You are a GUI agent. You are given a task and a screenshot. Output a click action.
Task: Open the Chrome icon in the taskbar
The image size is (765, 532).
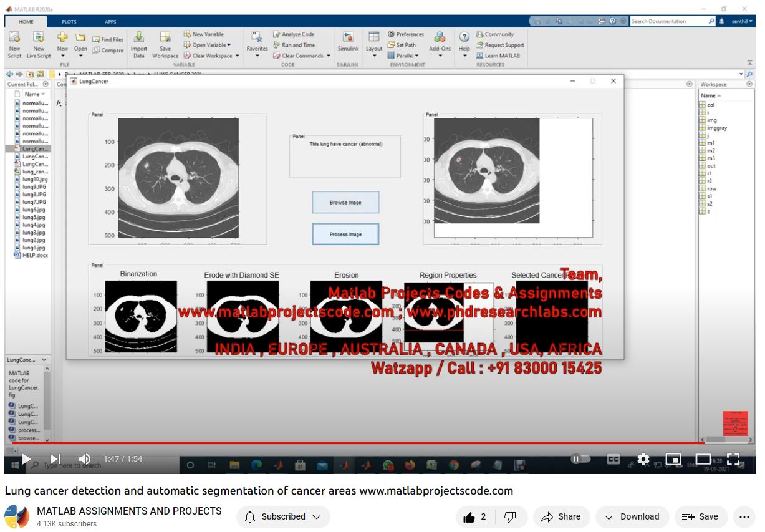453,465
